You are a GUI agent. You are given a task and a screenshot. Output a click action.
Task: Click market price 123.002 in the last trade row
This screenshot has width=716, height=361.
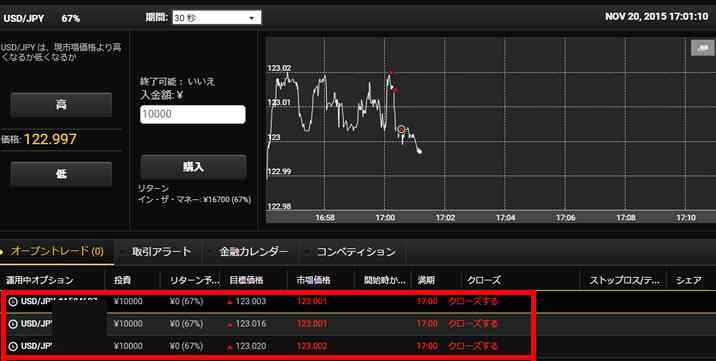coord(312,346)
